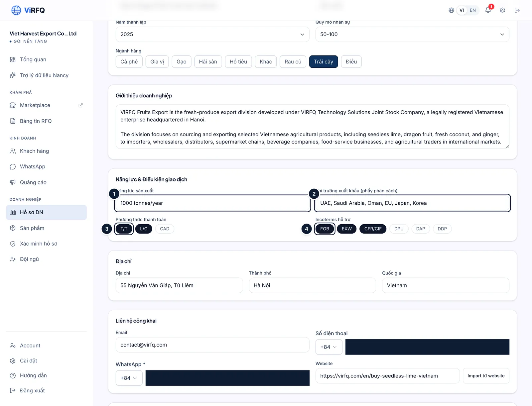Click the Marketplace store icon
This screenshot has width=532, height=406.
pos(13,105)
